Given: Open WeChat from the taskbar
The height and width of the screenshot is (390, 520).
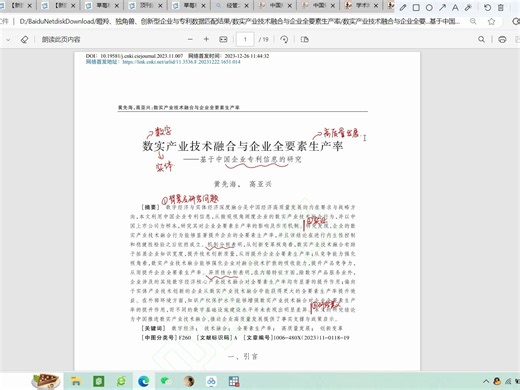Looking at the screenshot, I should pyautogui.click(x=166, y=381).
